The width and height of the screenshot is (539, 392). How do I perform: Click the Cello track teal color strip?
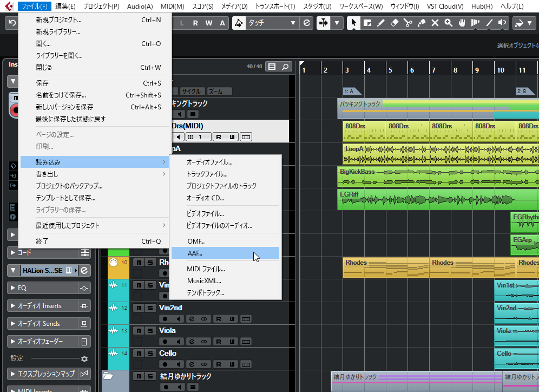pos(119,358)
